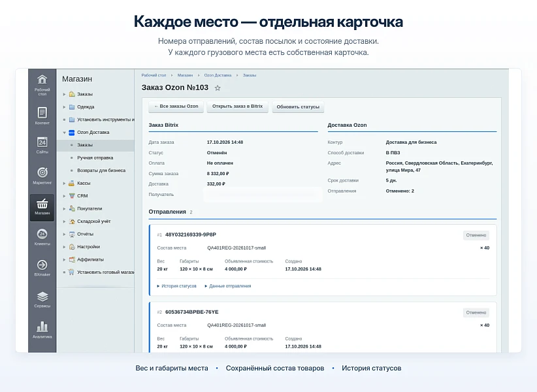The width and height of the screenshot is (537, 392).
Task: Follow the Ozon Доставка breadcrumb link
Action: pos(218,75)
